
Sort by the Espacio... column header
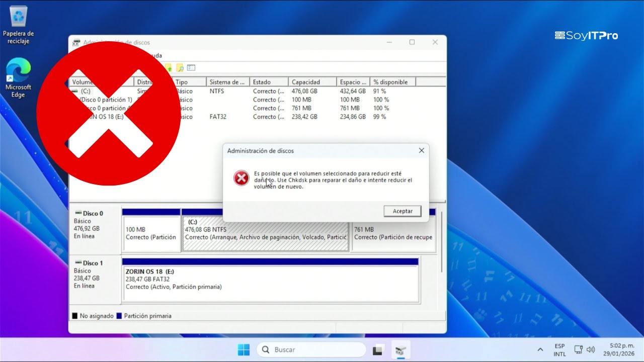click(x=353, y=82)
